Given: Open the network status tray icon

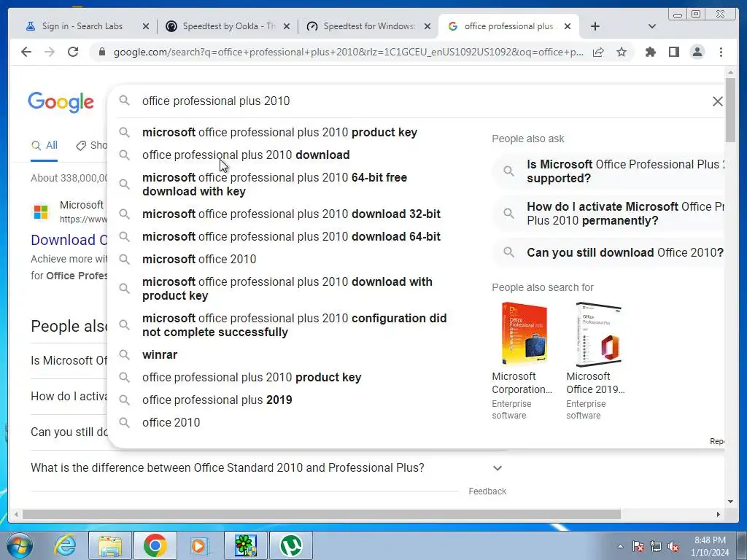Looking at the screenshot, I should 656,546.
